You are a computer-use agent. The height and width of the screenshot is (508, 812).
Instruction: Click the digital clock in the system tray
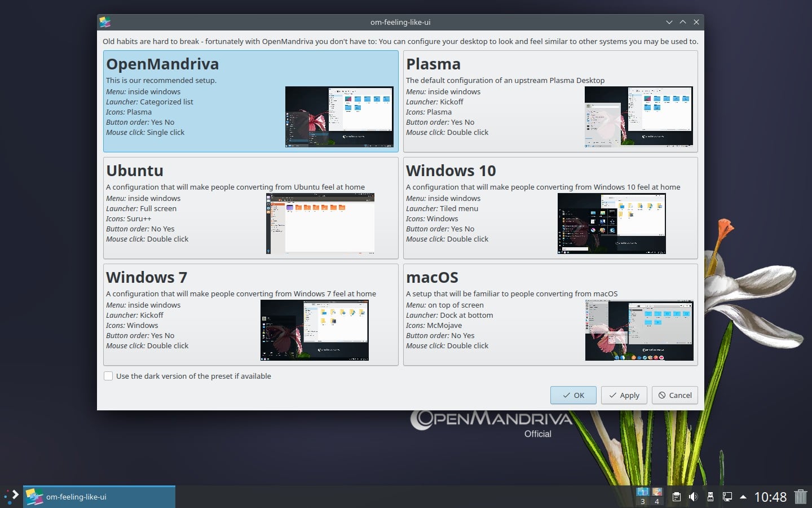point(771,498)
